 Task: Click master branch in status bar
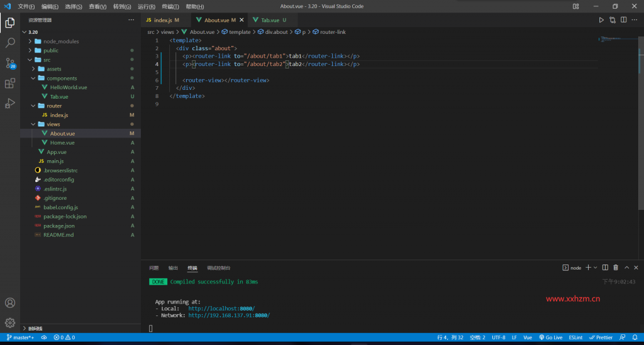[20, 337]
